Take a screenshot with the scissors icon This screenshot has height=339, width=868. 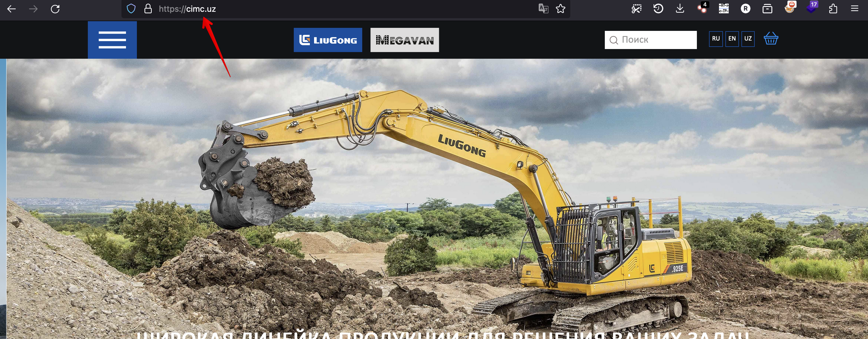click(636, 9)
